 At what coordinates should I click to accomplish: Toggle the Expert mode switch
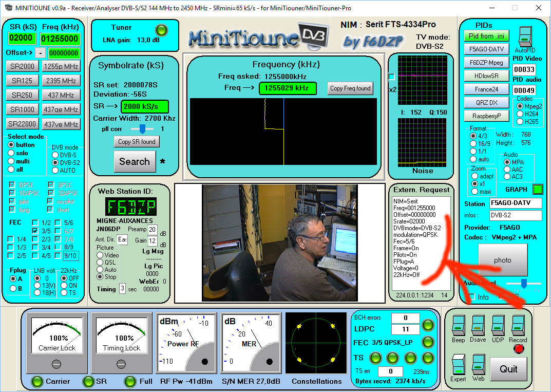click(458, 363)
